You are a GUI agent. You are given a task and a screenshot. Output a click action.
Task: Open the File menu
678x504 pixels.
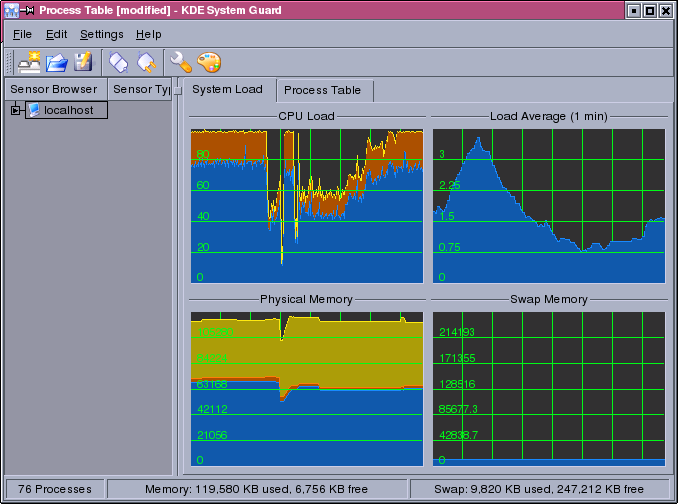(22, 34)
